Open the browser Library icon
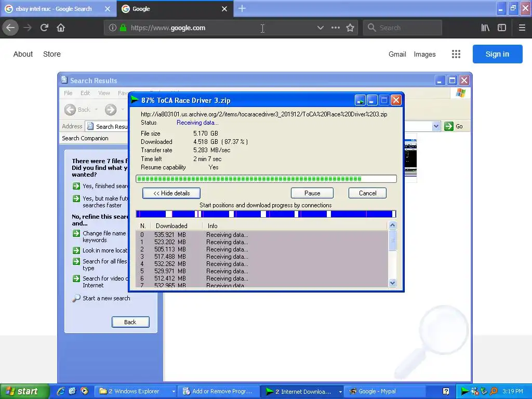Viewport: 532px width, 399px height. (x=485, y=28)
